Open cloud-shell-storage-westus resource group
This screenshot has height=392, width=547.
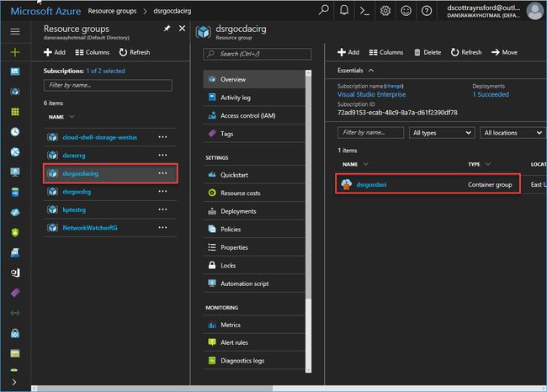pyautogui.click(x=100, y=137)
